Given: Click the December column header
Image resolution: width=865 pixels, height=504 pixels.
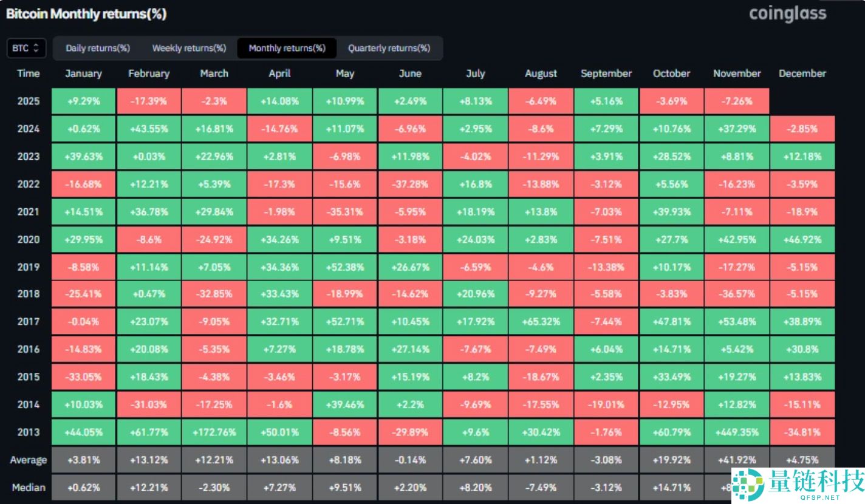Looking at the screenshot, I should pyautogui.click(x=802, y=73).
